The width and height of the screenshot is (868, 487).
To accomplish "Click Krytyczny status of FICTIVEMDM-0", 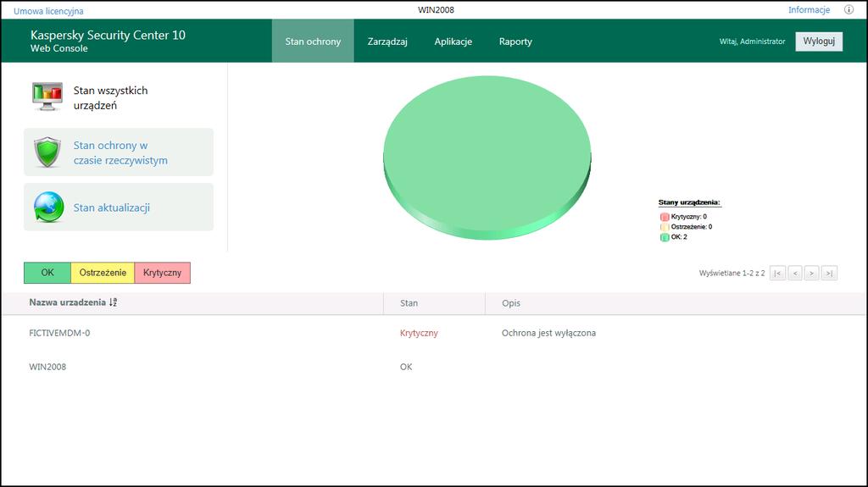I will click(x=419, y=333).
